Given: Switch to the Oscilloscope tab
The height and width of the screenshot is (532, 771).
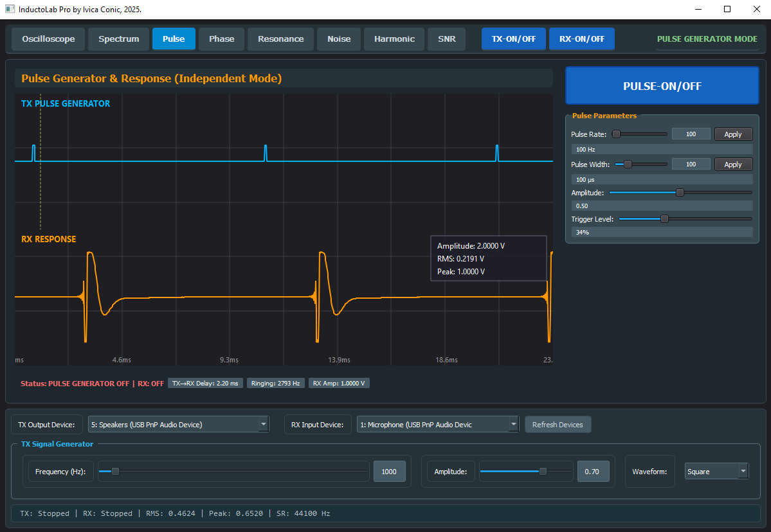Looking at the screenshot, I should point(48,39).
